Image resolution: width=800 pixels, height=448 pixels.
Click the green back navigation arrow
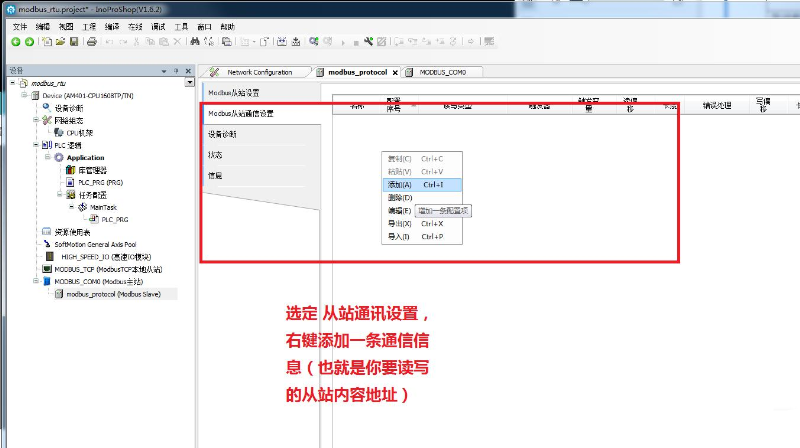pyautogui.click(x=15, y=42)
